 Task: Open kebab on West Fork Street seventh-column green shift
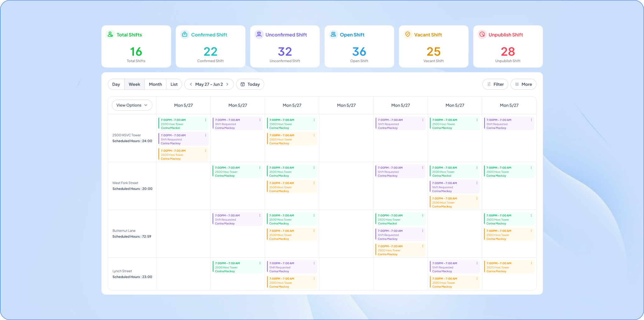pos(531,168)
